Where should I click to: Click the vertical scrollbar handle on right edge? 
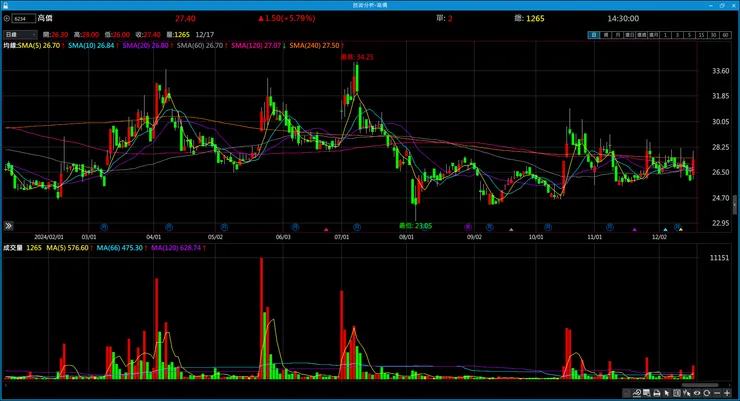pyautogui.click(x=735, y=205)
